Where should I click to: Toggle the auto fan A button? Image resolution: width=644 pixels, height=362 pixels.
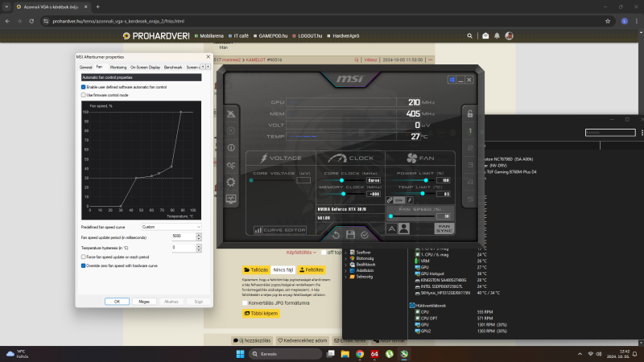point(392,228)
